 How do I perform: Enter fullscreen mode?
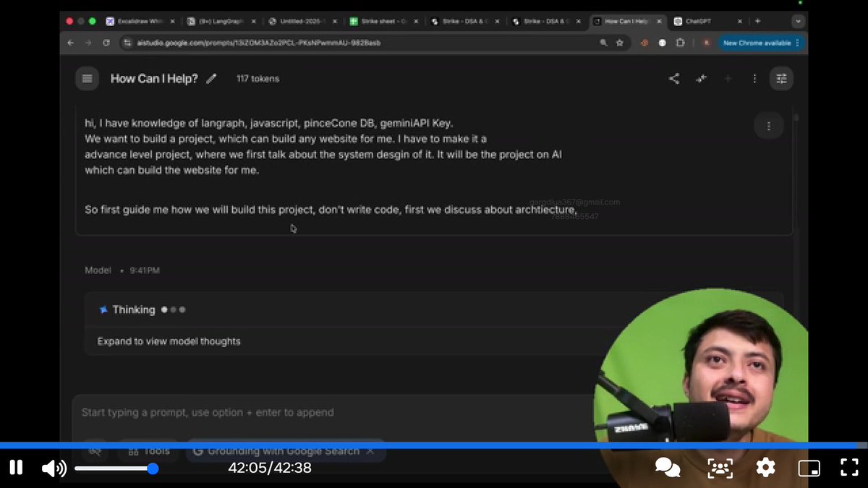[x=848, y=468]
